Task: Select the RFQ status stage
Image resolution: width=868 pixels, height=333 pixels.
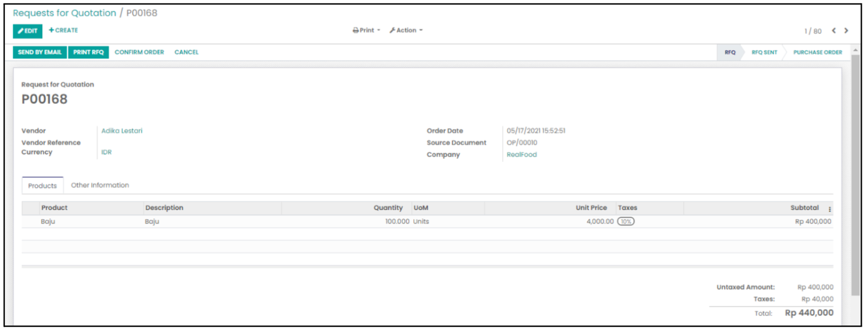Action: pos(730,52)
